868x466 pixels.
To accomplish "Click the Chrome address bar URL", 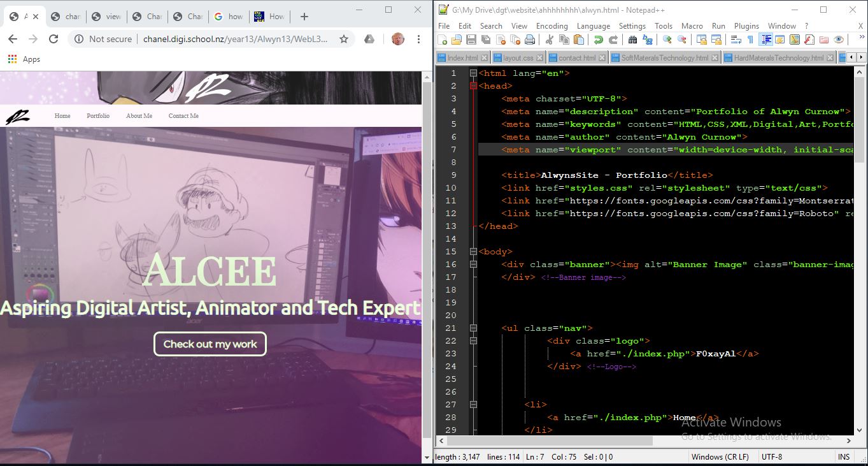I will click(235, 39).
